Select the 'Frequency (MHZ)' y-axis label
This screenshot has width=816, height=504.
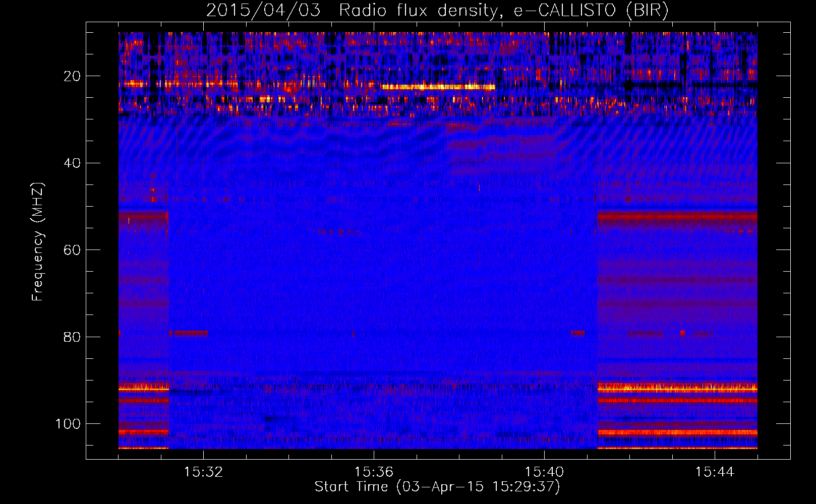(x=38, y=242)
